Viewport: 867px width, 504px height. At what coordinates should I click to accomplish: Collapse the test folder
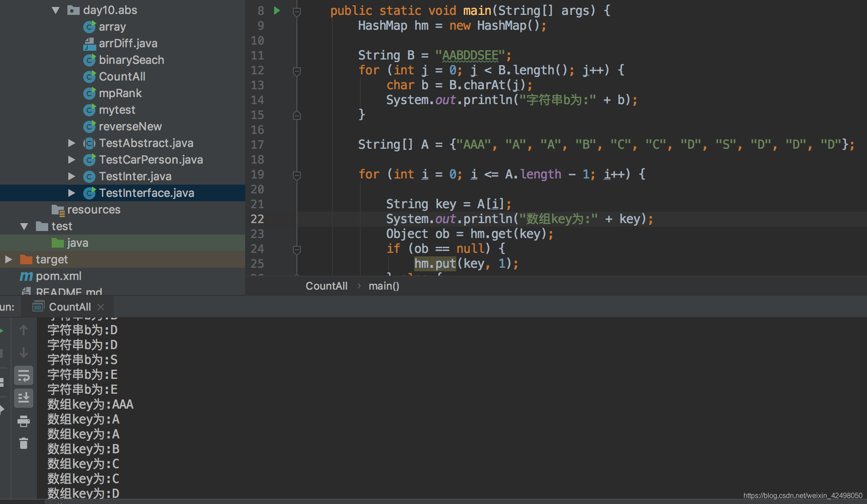pos(24,226)
